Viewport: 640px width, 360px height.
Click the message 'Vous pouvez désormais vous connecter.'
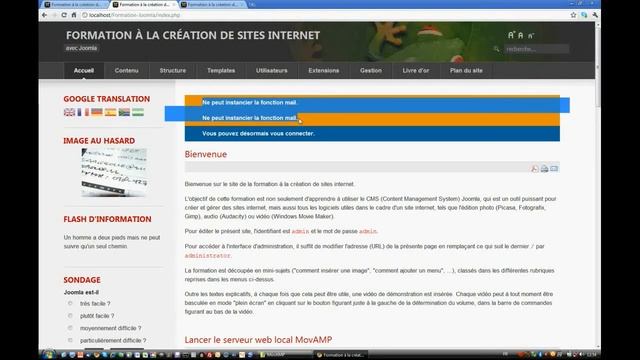[258, 133]
